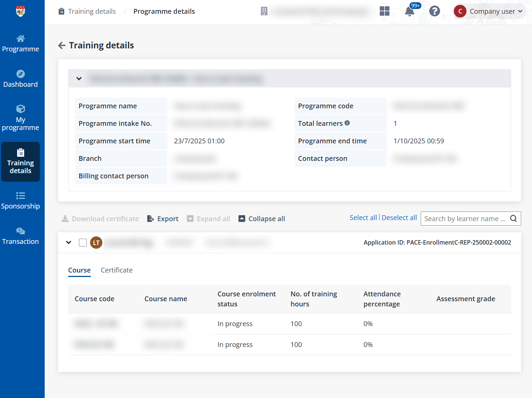Click the Programme code label
This screenshot has width=532, height=398.
coord(326,106)
